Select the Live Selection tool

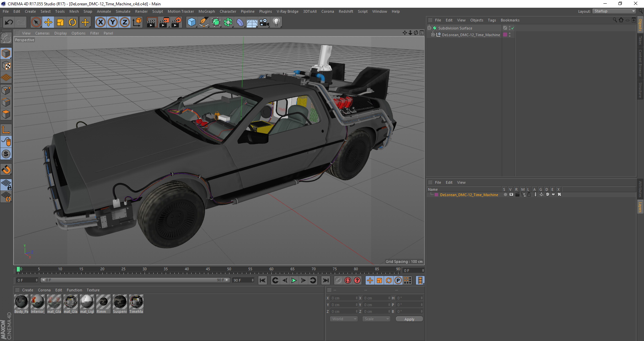coord(36,22)
